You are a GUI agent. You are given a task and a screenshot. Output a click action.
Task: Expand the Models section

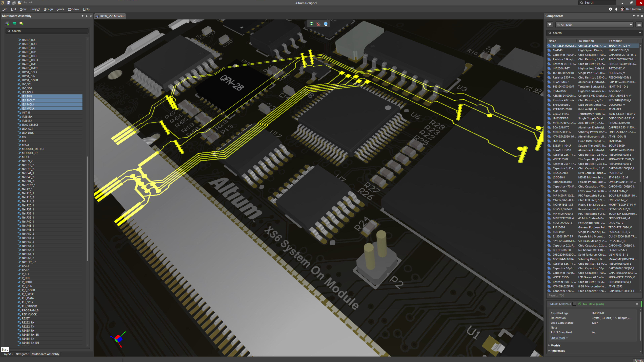tap(554, 345)
